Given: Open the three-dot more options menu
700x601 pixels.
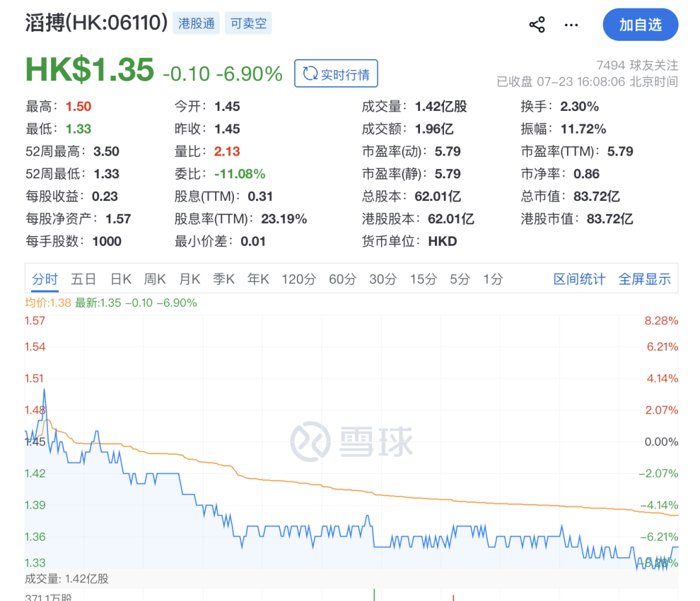Looking at the screenshot, I should pos(571,25).
